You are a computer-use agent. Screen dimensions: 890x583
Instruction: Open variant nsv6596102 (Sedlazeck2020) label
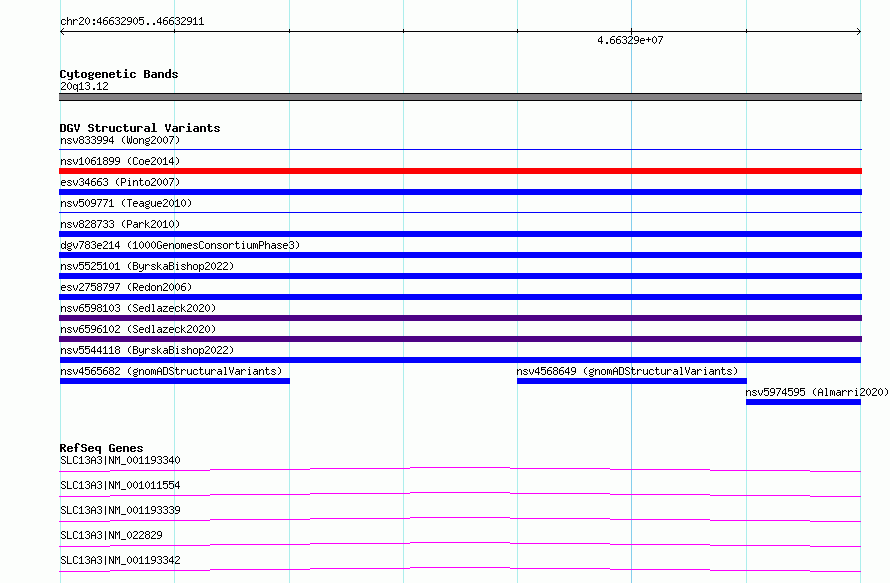coord(138,329)
